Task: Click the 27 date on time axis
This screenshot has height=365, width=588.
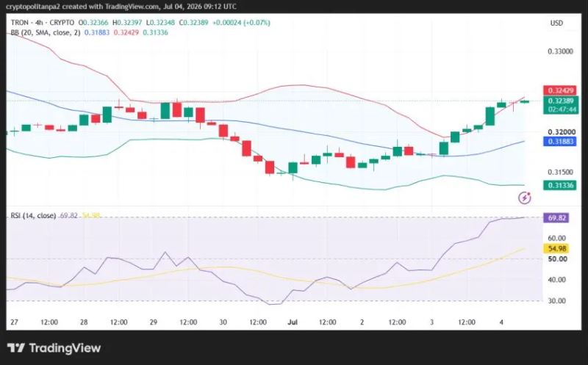Action: (14, 322)
